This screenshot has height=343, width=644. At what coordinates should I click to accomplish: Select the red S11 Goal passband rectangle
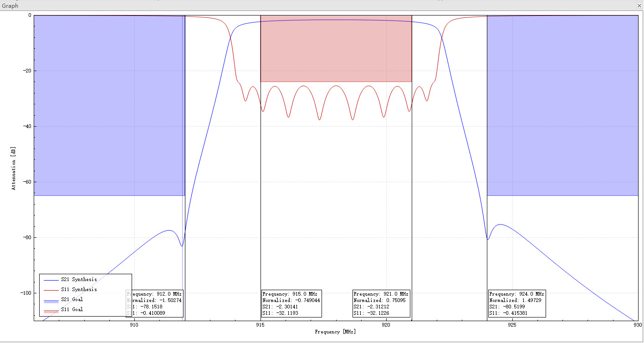[x=336, y=48]
